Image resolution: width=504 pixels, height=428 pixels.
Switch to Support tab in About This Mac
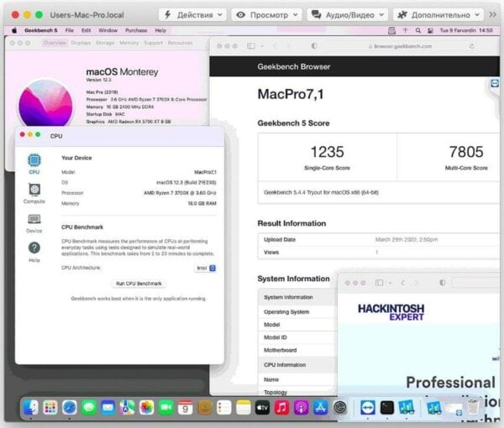tap(154, 43)
